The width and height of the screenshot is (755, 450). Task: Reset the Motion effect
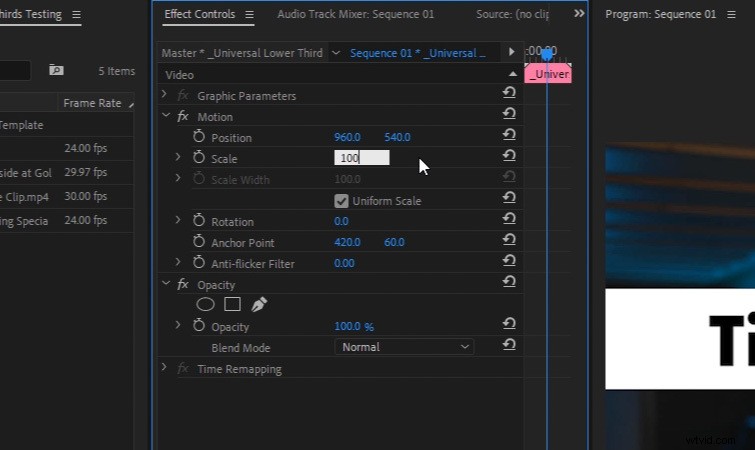tap(509, 114)
